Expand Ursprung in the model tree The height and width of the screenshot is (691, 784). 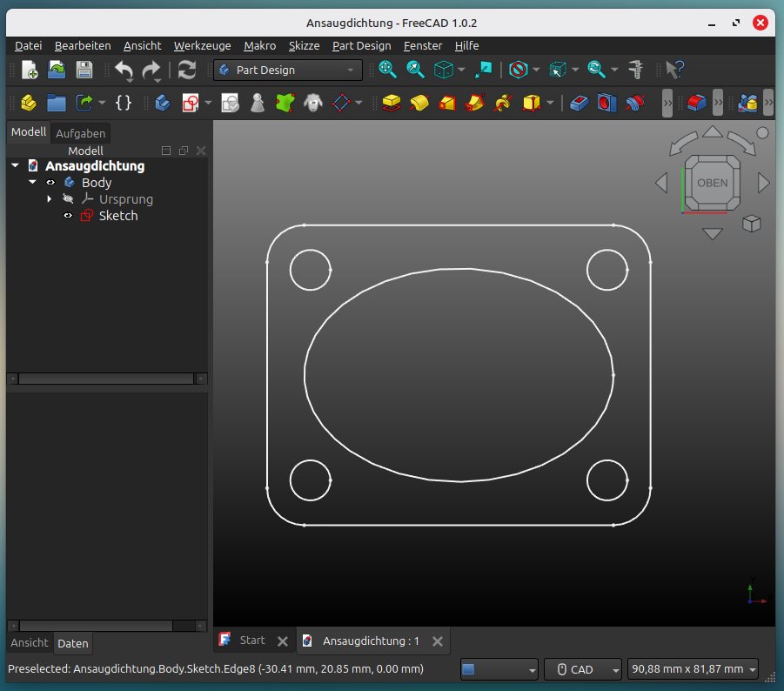[50, 198]
